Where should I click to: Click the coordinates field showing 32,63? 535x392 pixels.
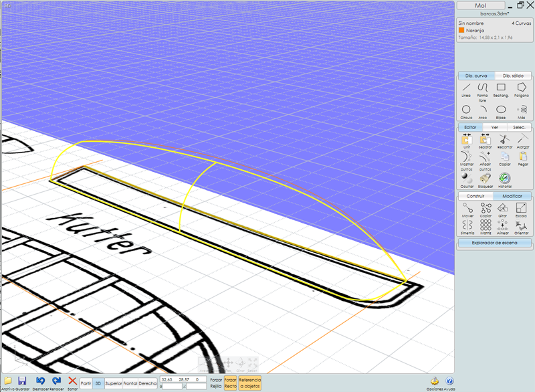[x=183, y=379]
